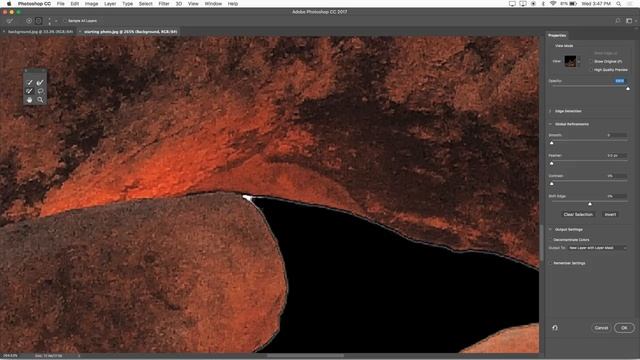The height and width of the screenshot is (360, 640).
Task: Toggle the Show Original checkbox
Action: (x=591, y=61)
